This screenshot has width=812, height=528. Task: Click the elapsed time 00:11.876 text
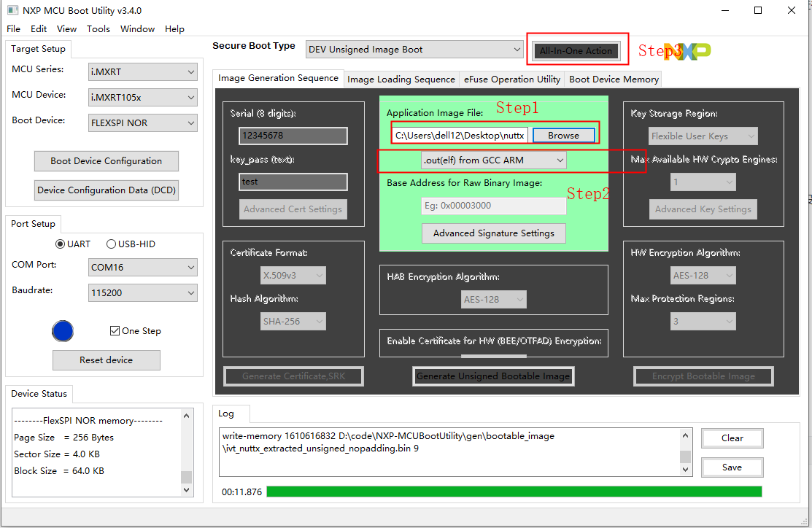(x=241, y=492)
